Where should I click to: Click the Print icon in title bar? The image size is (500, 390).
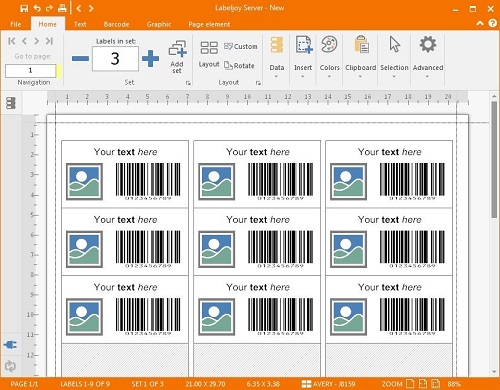(62, 8)
